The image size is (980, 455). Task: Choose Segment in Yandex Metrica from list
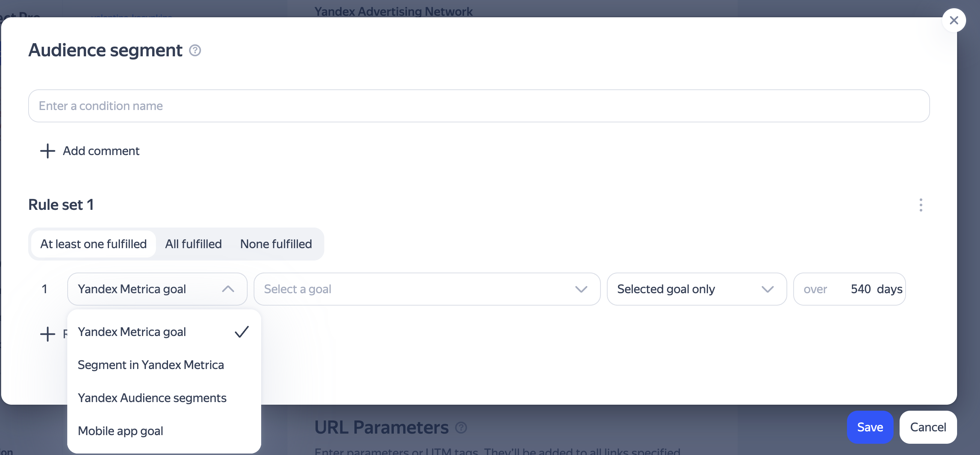151,365
